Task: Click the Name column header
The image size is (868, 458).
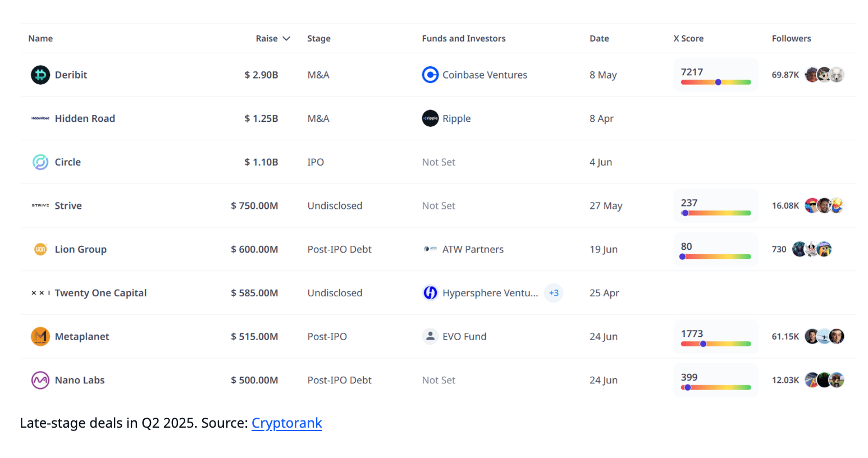Action: tap(40, 39)
